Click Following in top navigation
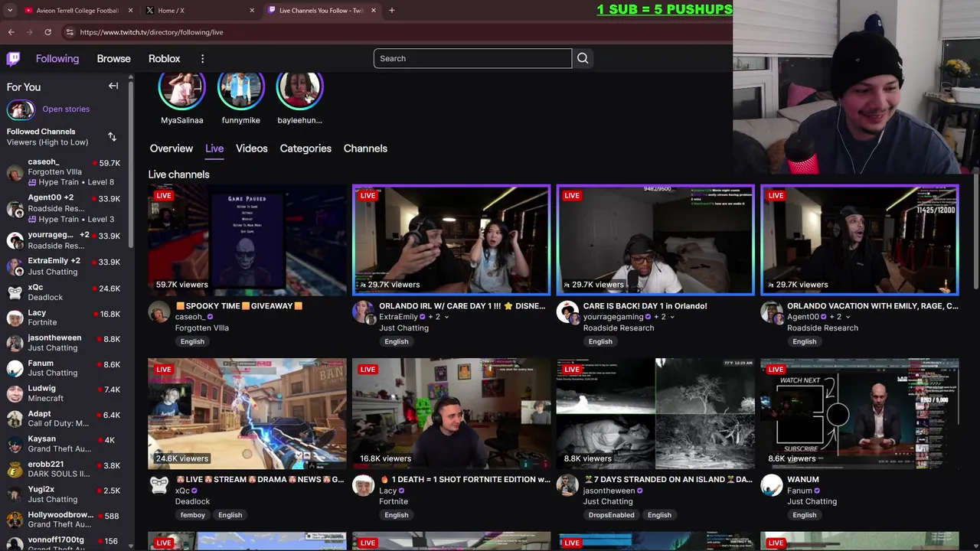Screen dimensions: 980x551 [57, 59]
